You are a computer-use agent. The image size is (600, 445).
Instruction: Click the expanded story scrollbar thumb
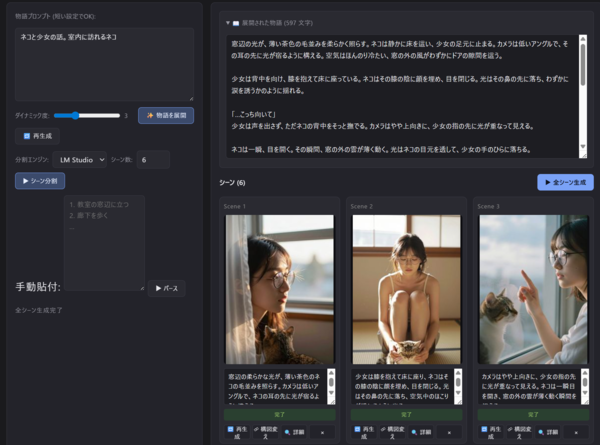click(x=583, y=64)
